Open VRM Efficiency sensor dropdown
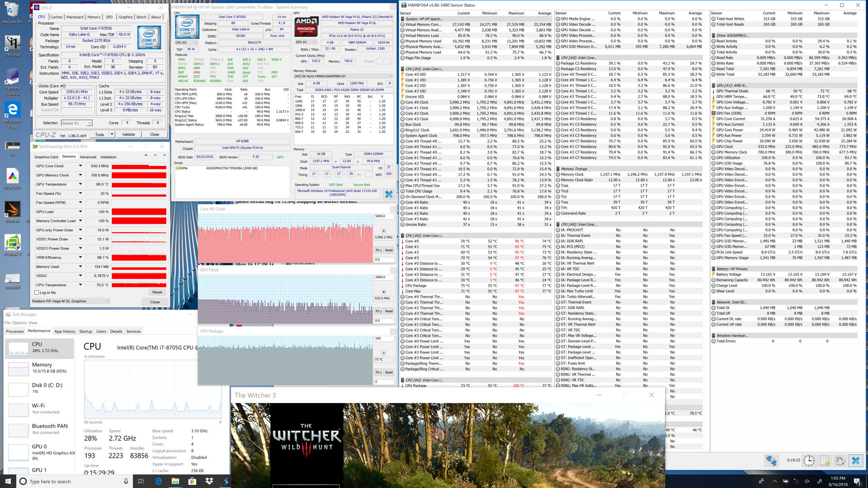 point(80,257)
